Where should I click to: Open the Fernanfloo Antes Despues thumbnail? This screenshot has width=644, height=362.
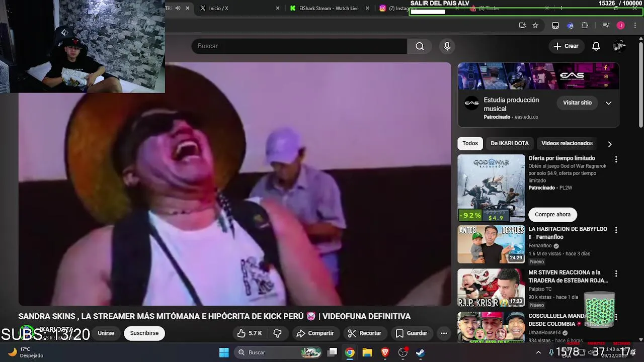[492, 244]
